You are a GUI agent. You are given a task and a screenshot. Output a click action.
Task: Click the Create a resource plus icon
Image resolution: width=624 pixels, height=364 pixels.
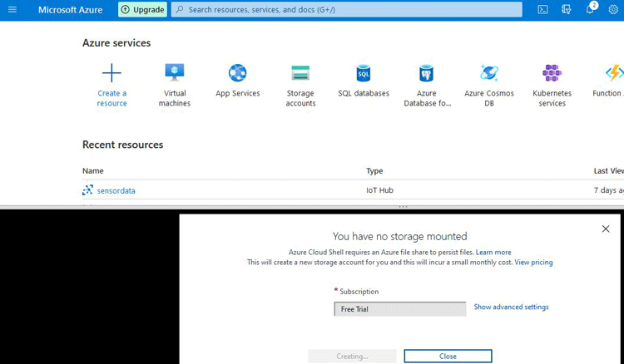coord(111,73)
